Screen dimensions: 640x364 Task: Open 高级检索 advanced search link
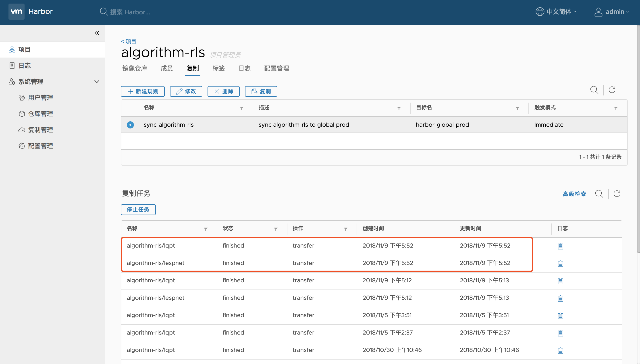pyautogui.click(x=574, y=194)
